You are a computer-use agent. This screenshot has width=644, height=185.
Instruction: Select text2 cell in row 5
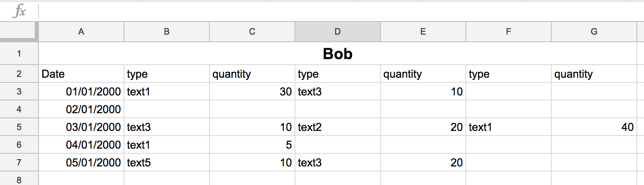(337, 127)
